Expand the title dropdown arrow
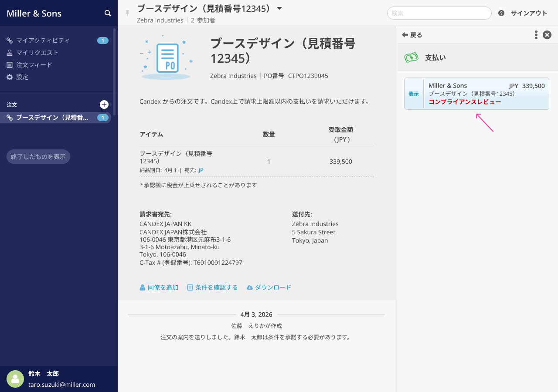The image size is (558, 392). coord(279,8)
